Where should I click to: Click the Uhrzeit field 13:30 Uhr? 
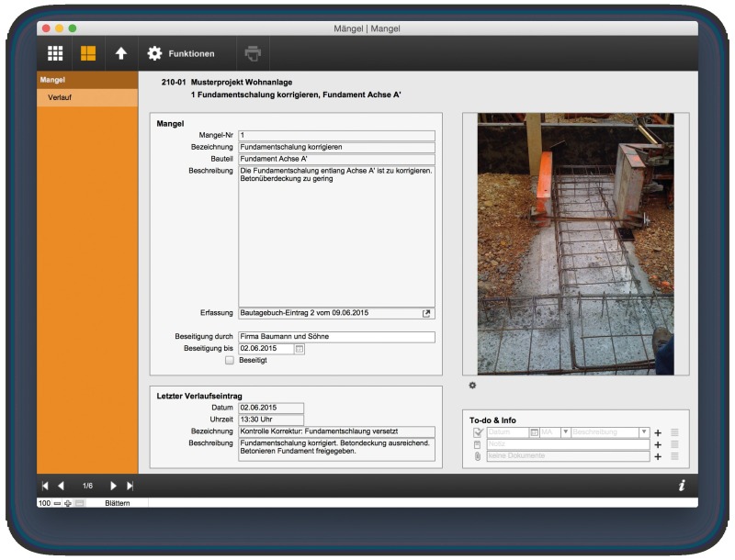pyautogui.click(x=271, y=420)
